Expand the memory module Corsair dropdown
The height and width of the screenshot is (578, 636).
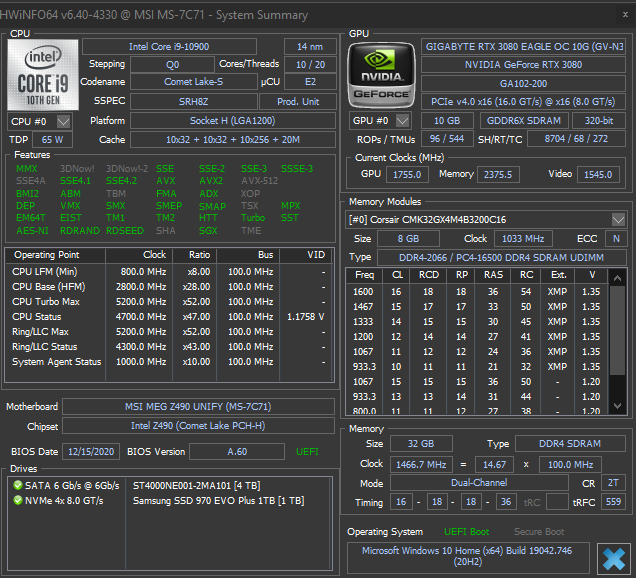(618, 219)
